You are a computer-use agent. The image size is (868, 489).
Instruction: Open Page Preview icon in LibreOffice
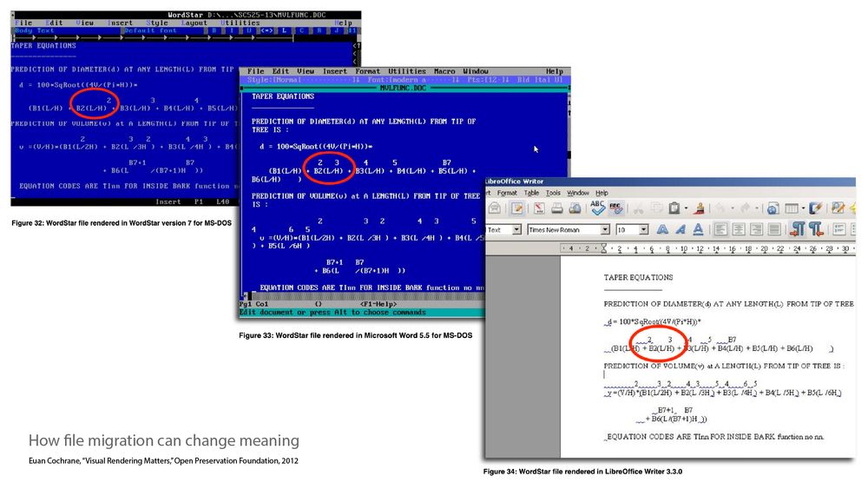[575, 208]
